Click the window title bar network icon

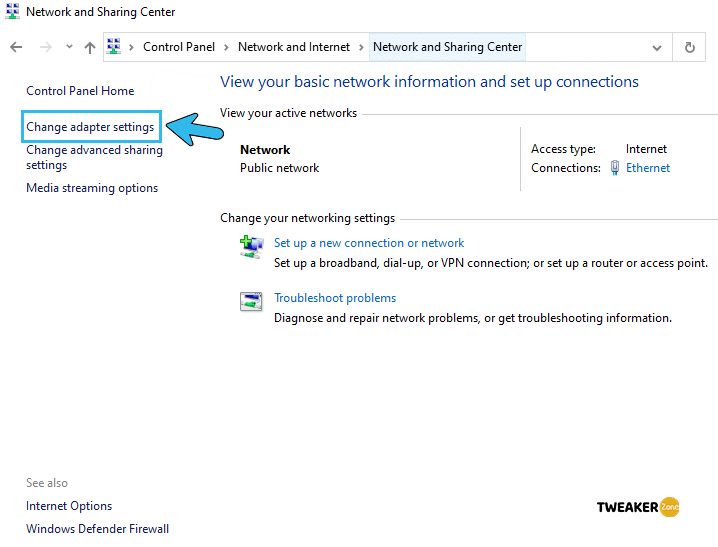point(12,11)
